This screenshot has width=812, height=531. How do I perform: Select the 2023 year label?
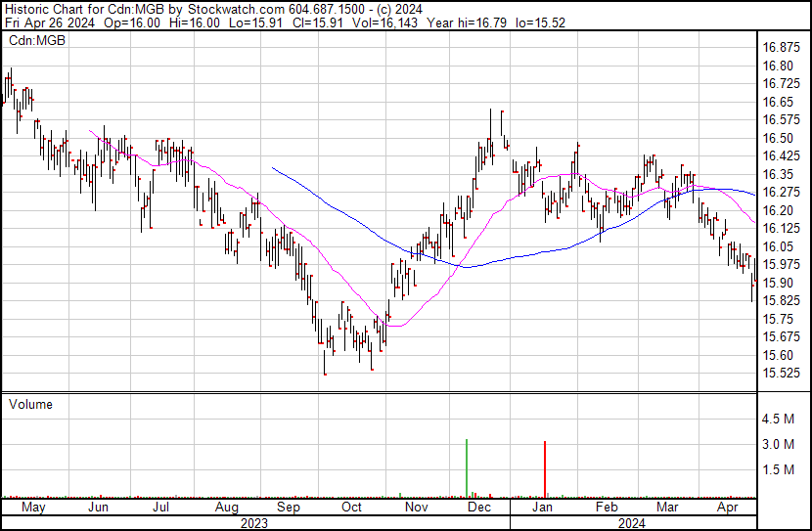(254, 523)
